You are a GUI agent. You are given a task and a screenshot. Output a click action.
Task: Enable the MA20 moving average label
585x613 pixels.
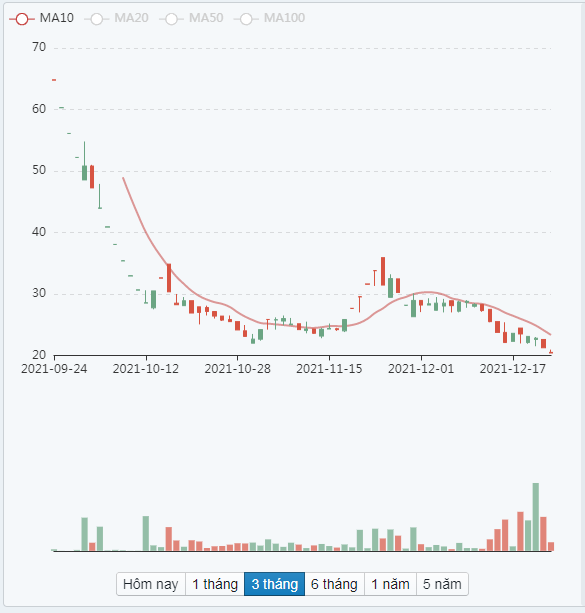(x=131, y=18)
